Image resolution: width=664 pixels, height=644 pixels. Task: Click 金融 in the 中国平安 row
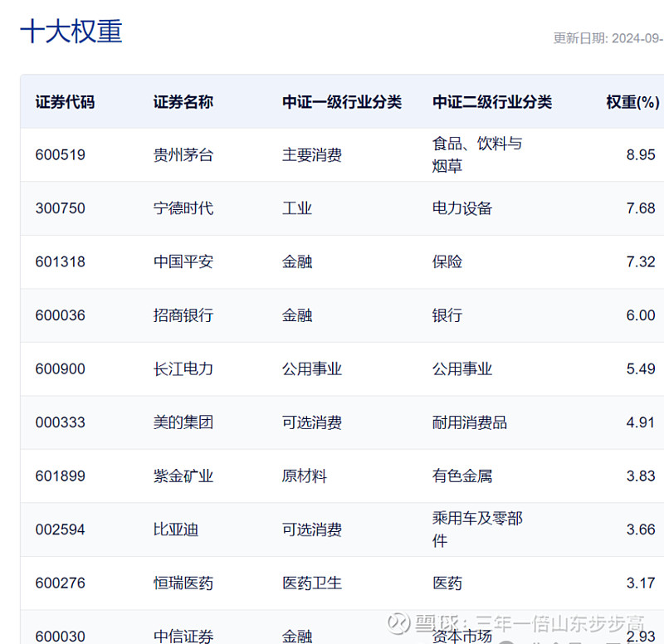tap(297, 262)
